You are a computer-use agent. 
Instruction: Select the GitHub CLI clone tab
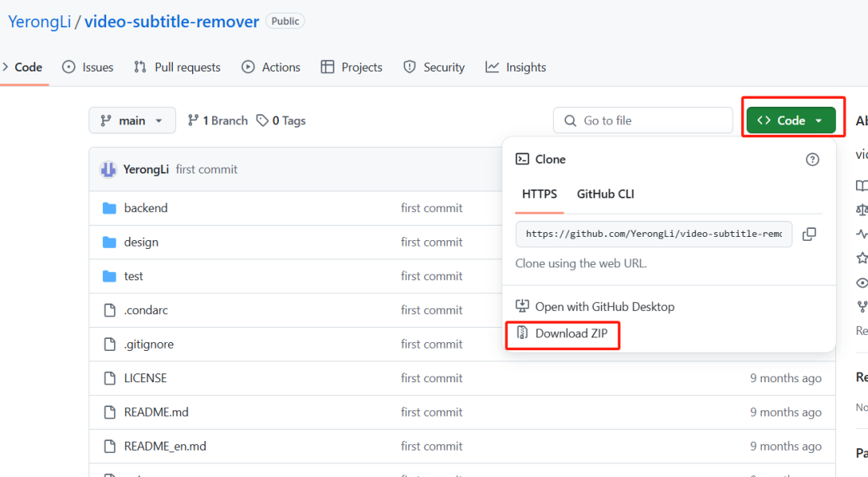(x=606, y=194)
